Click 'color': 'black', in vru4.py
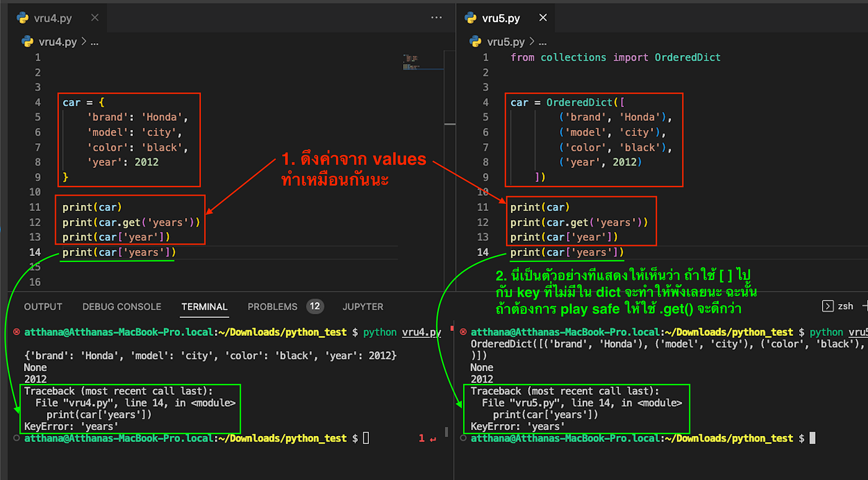This screenshot has height=480, width=868. pyautogui.click(x=138, y=147)
